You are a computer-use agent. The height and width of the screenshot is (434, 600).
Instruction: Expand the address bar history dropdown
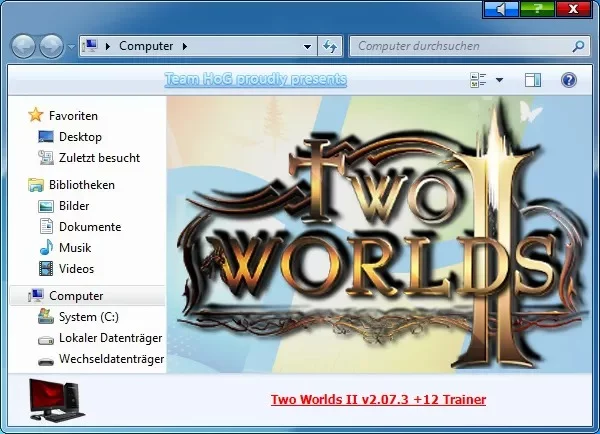pos(307,47)
